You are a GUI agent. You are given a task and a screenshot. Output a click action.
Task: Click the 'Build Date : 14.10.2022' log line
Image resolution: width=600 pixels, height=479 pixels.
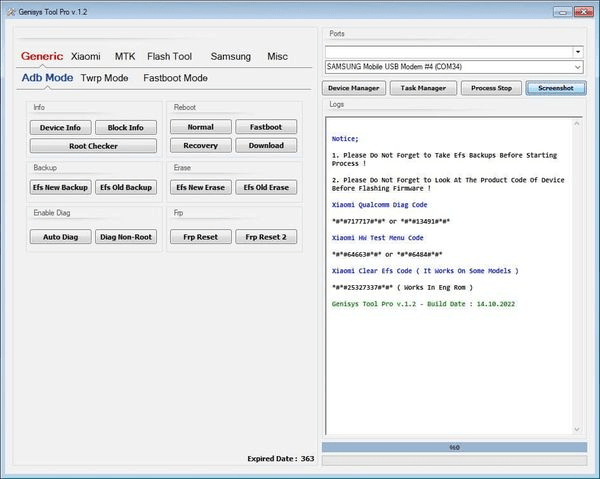click(423, 304)
